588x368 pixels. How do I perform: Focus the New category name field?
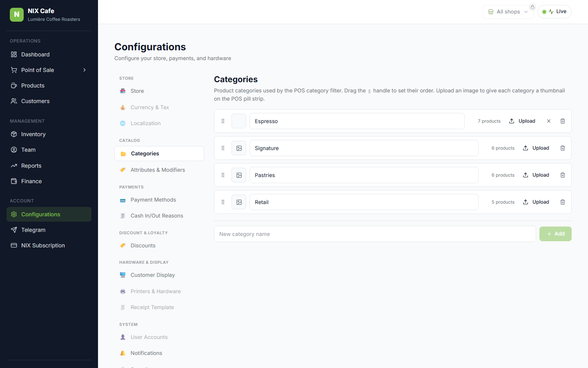375,234
